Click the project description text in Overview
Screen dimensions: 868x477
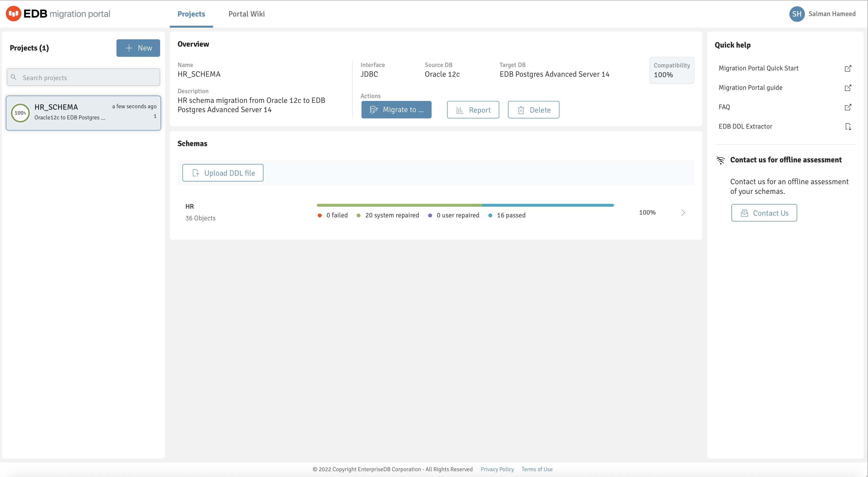click(251, 105)
